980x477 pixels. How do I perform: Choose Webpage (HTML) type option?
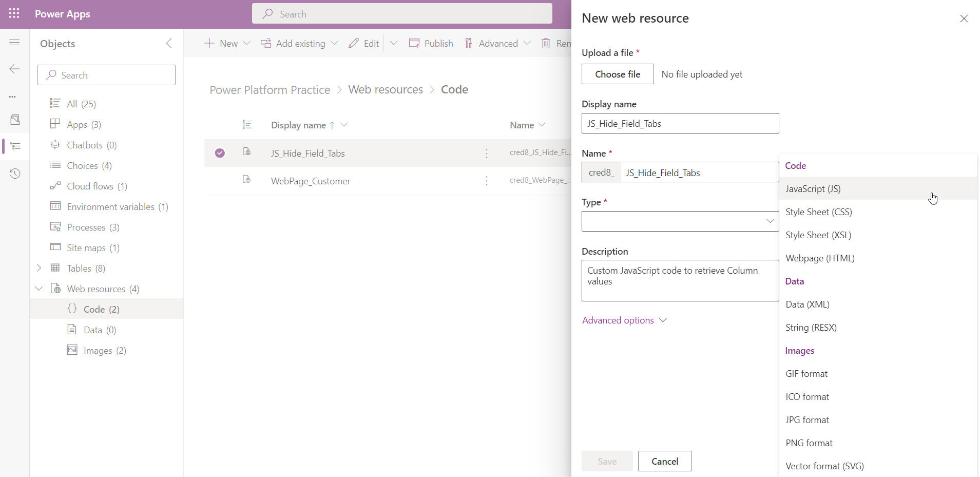pos(820,258)
